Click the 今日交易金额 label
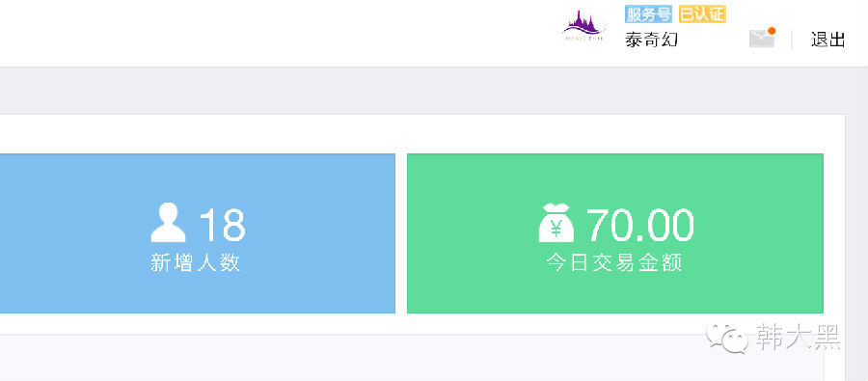The width and height of the screenshot is (868, 381). (x=614, y=262)
